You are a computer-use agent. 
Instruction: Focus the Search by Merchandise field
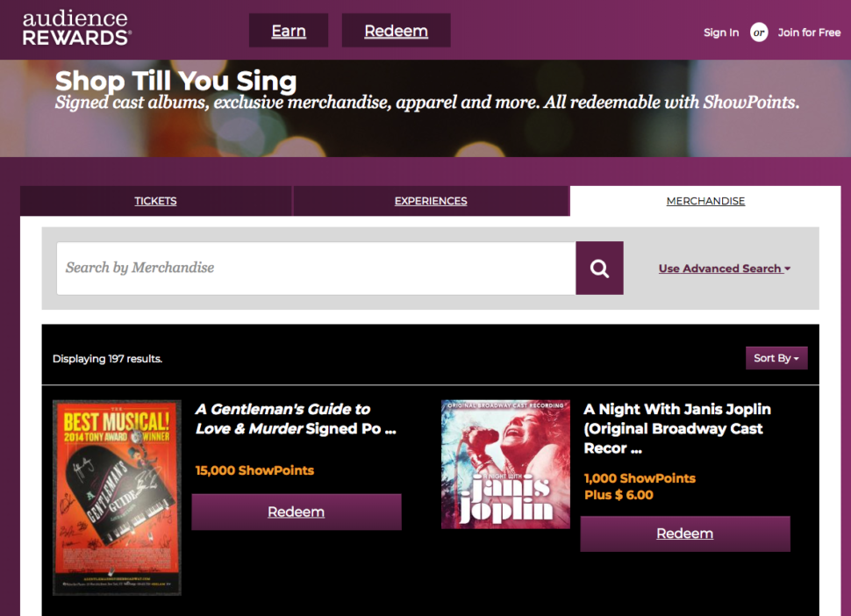[x=317, y=269]
